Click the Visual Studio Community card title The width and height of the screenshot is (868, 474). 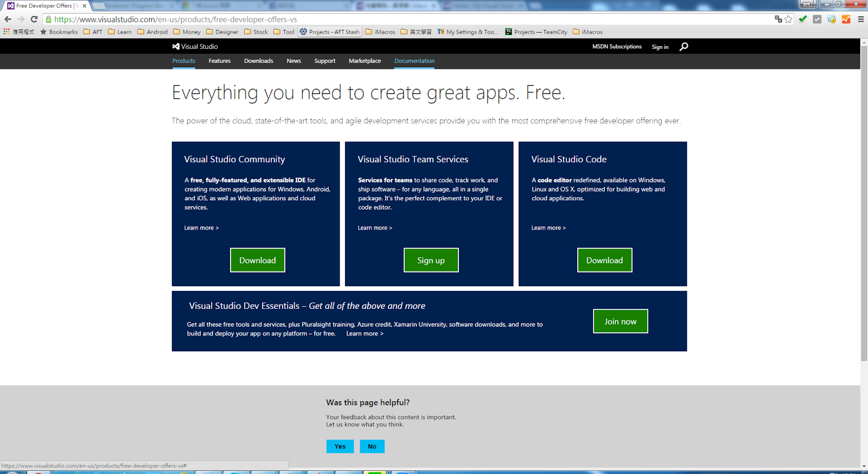tap(234, 159)
